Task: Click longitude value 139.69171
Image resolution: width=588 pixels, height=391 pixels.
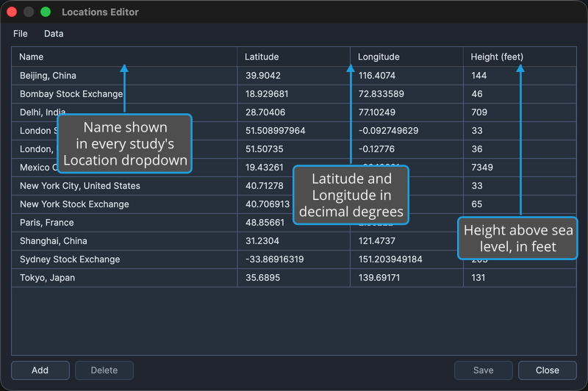Action: 379,277
